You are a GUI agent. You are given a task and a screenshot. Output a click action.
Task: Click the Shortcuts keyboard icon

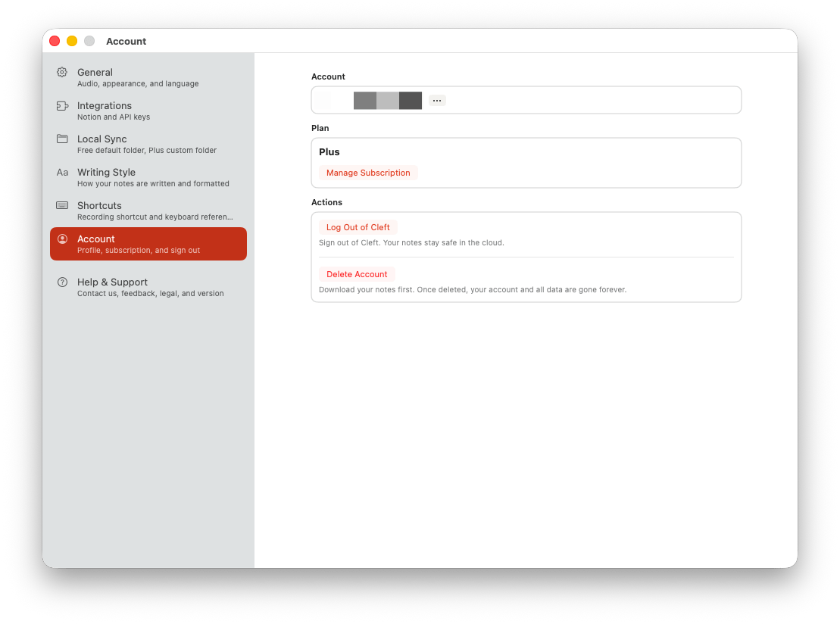[x=62, y=206]
